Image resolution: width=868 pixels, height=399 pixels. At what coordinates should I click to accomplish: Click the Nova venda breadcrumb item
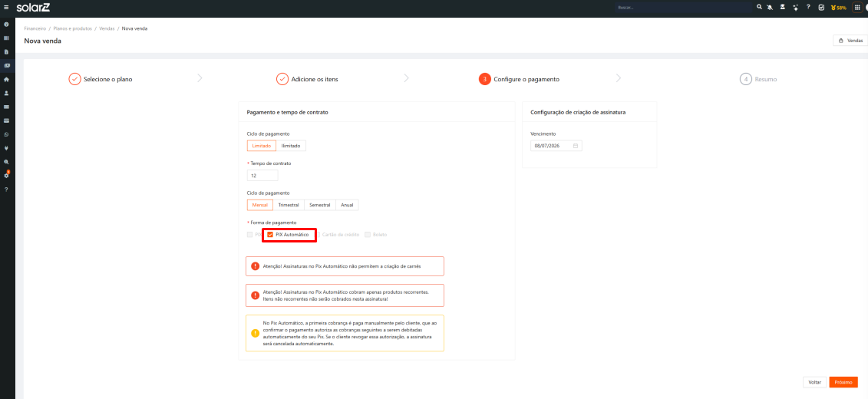134,28
